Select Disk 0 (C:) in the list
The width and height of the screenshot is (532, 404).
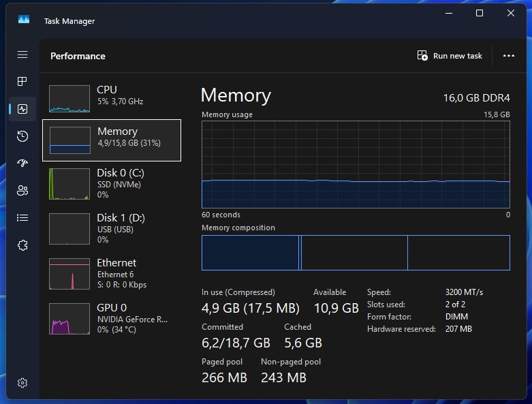tap(112, 183)
